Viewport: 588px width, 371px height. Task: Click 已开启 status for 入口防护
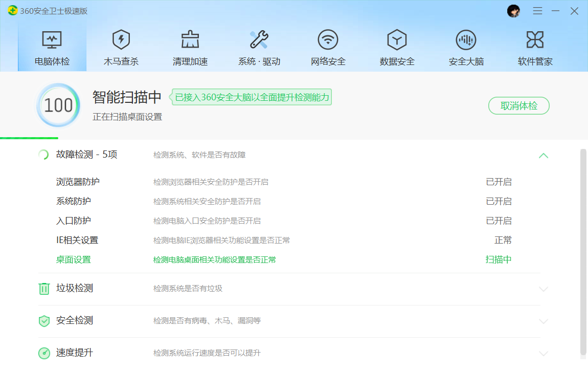499,221
